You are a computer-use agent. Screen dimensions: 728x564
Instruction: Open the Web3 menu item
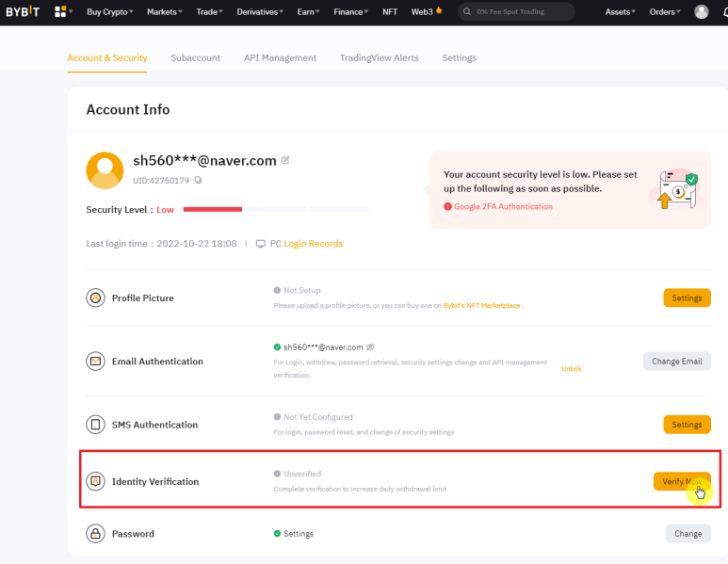[422, 11]
